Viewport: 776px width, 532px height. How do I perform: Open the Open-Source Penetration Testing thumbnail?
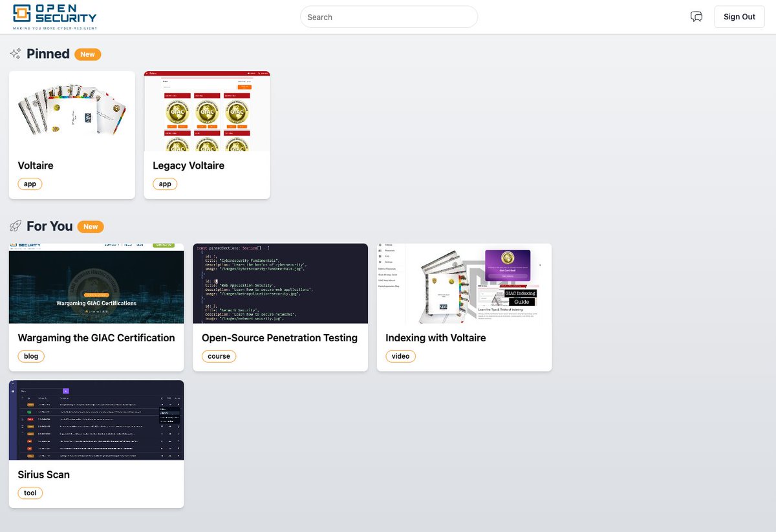(x=280, y=283)
